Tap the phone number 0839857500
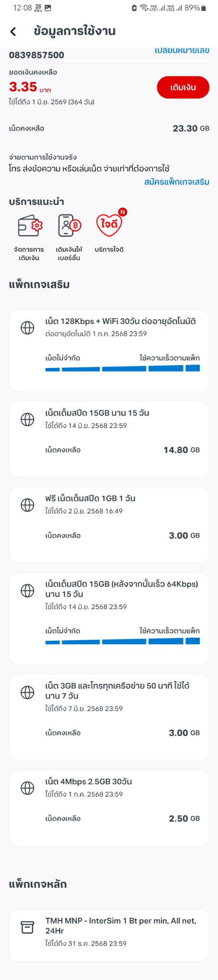 click(x=36, y=55)
